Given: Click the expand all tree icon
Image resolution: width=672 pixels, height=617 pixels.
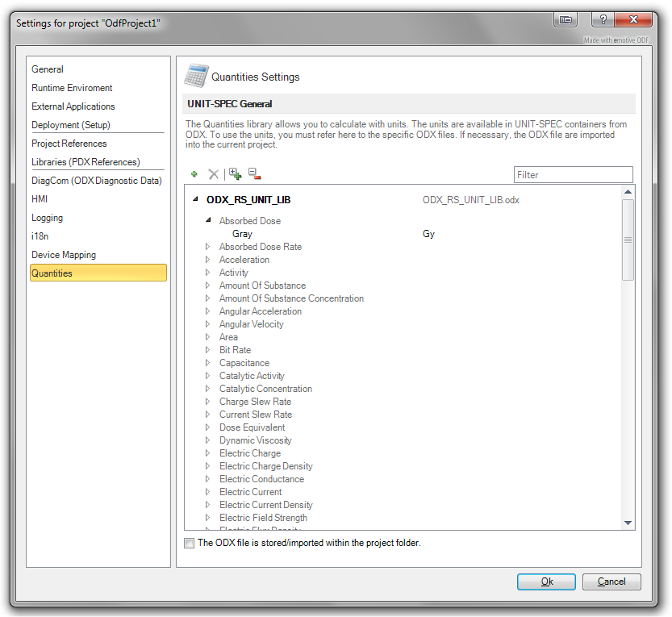Looking at the screenshot, I should (235, 173).
